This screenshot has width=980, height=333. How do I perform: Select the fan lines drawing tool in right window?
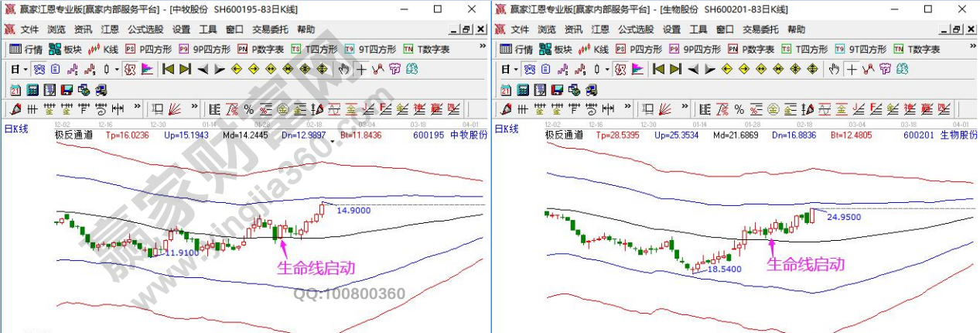[665, 108]
